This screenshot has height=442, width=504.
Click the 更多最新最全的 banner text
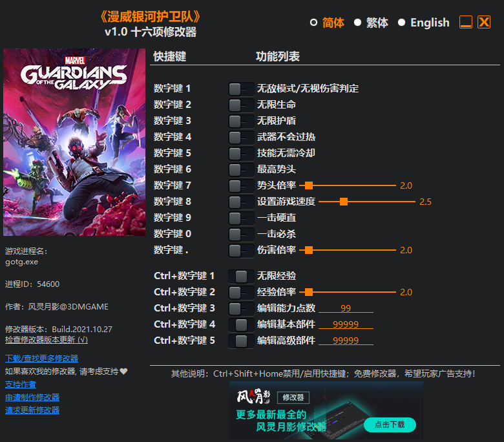(271, 415)
